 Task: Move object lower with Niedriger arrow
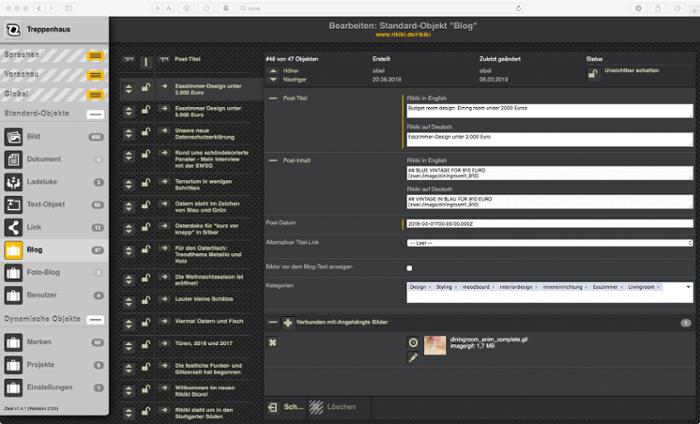click(x=273, y=80)
